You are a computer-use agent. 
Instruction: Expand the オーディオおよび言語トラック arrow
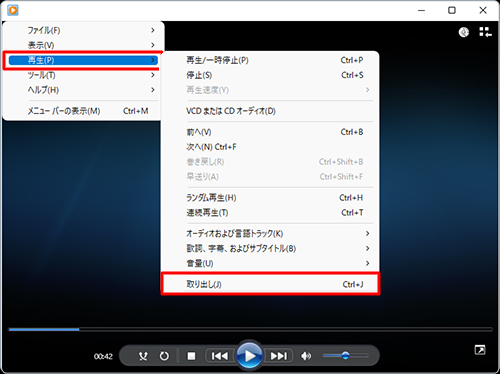pos(367,234)
